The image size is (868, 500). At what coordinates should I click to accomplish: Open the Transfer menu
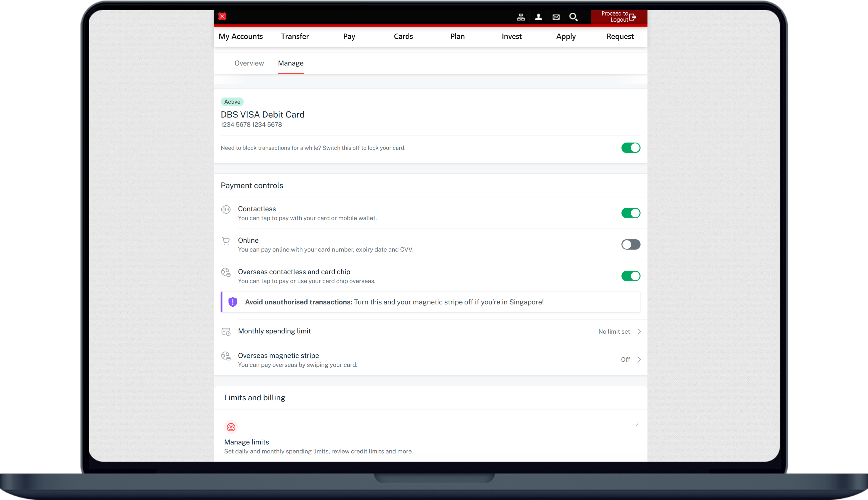[295, 36]
